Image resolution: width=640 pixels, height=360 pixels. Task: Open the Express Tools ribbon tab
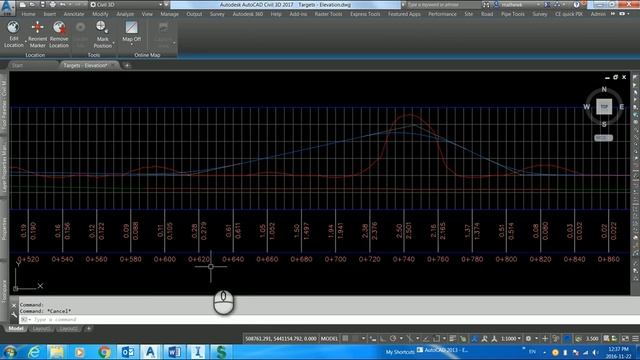point(365,14)
